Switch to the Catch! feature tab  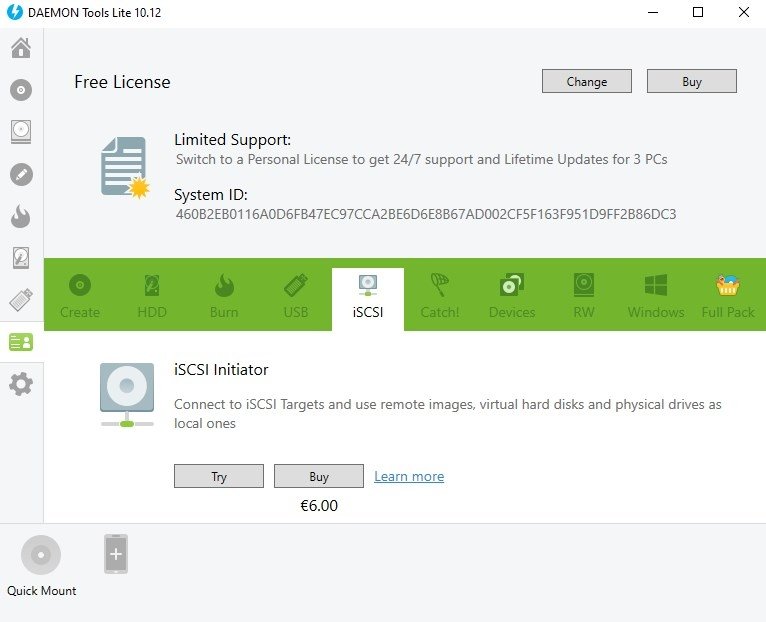[x=440, y=297]
